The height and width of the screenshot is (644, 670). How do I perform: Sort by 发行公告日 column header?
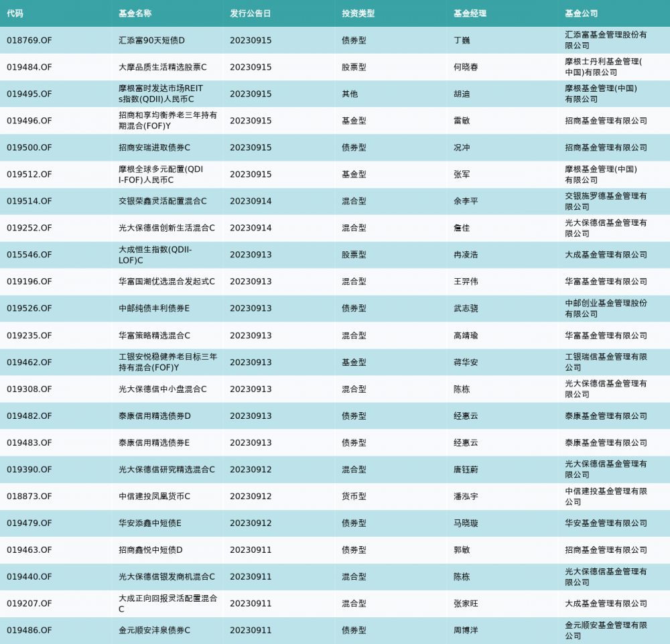pyautogui.click(x=251, y=13)
